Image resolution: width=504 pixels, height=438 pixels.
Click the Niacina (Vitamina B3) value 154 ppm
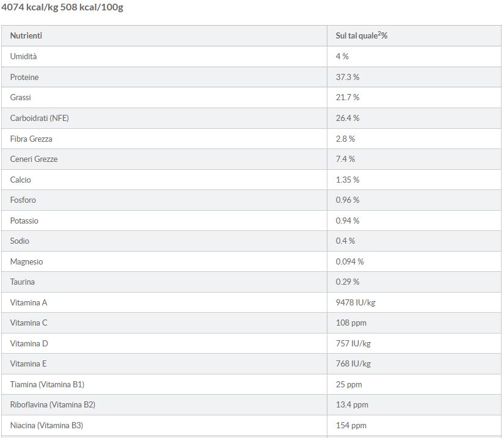click(351, 425)
